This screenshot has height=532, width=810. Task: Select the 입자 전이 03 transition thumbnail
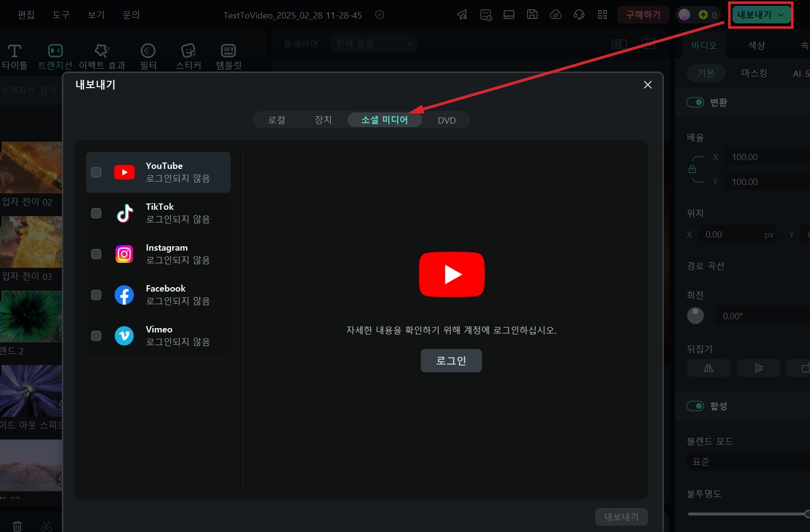(31, 242)
